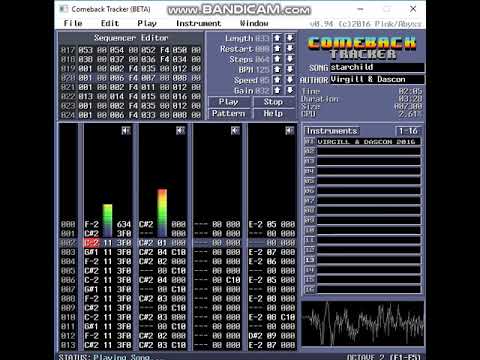Select sequencer row 018
The height and width of the screenshot is (360, 480).
pyautogui.click(x=131, y=60)
